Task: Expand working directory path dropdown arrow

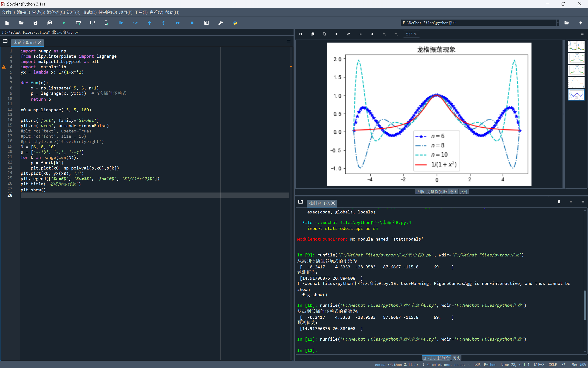Action: pos(558,23)
